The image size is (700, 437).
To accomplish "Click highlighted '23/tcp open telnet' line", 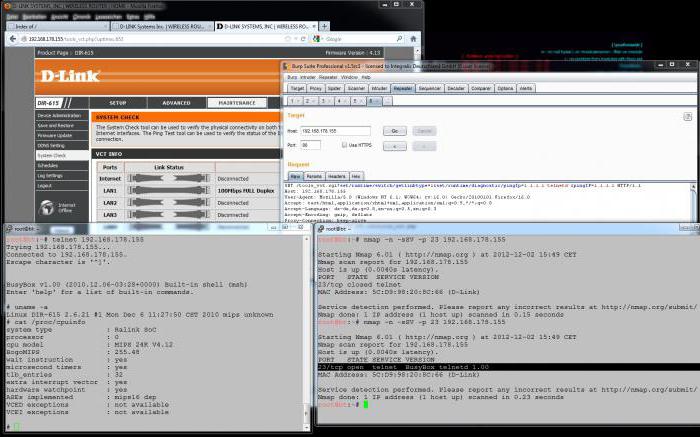I will click(508, 367).
